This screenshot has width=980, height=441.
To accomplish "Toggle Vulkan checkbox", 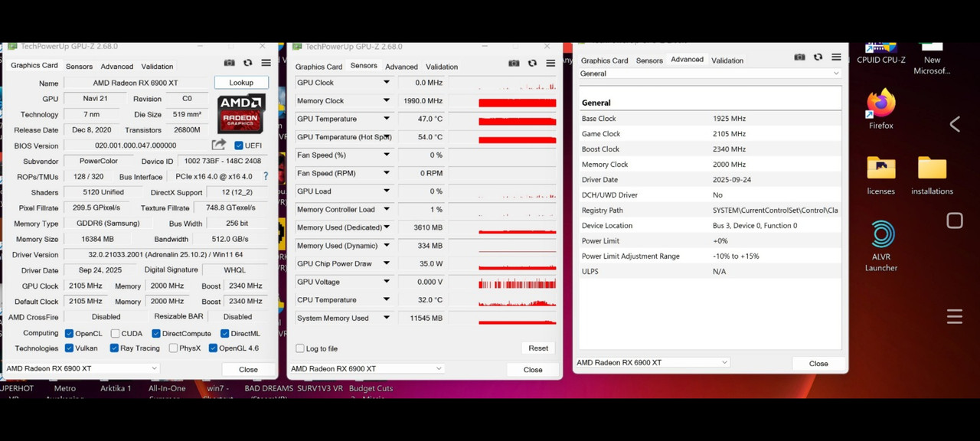I will (70, 348).
